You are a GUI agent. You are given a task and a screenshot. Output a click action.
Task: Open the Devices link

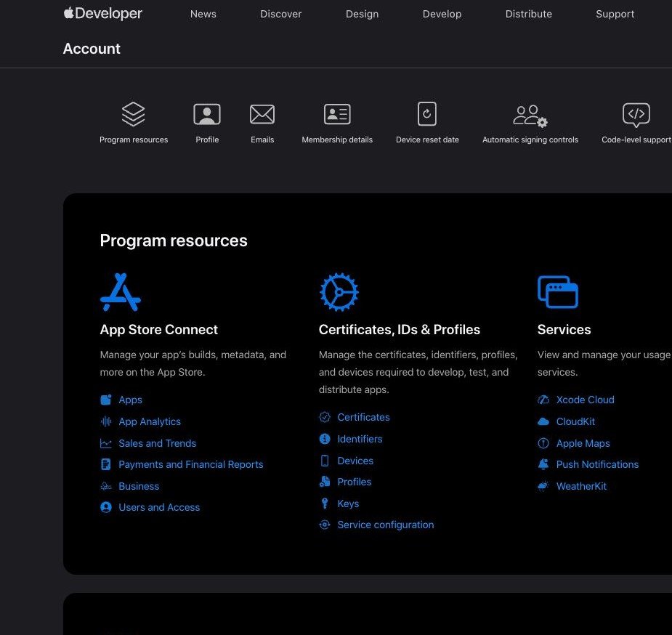[x=355, y=461]
